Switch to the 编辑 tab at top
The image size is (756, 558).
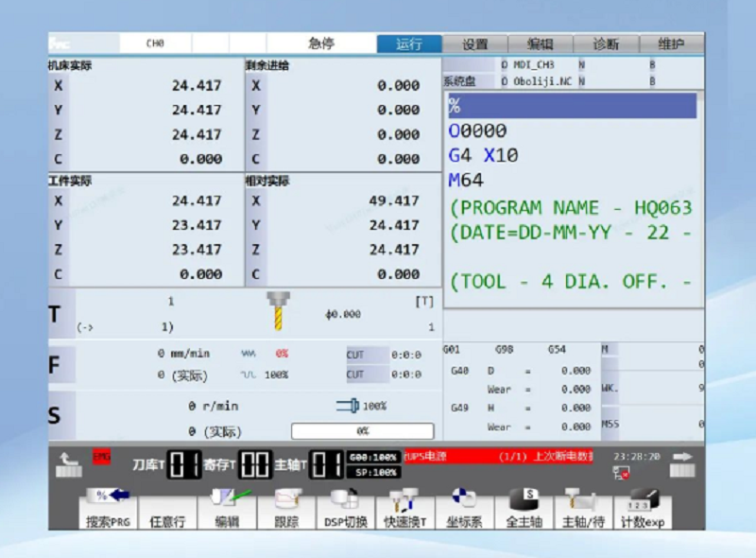click(x=541, y=44)
